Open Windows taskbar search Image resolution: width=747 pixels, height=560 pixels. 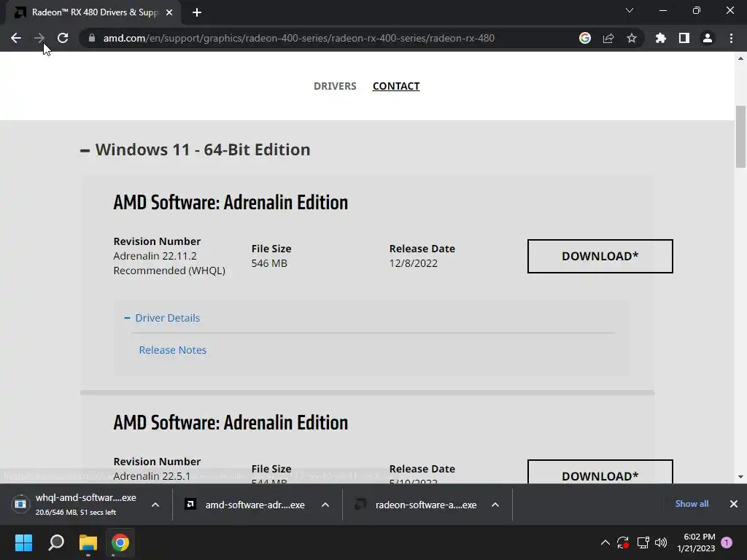pyautogui.click(x=56, y=542)
